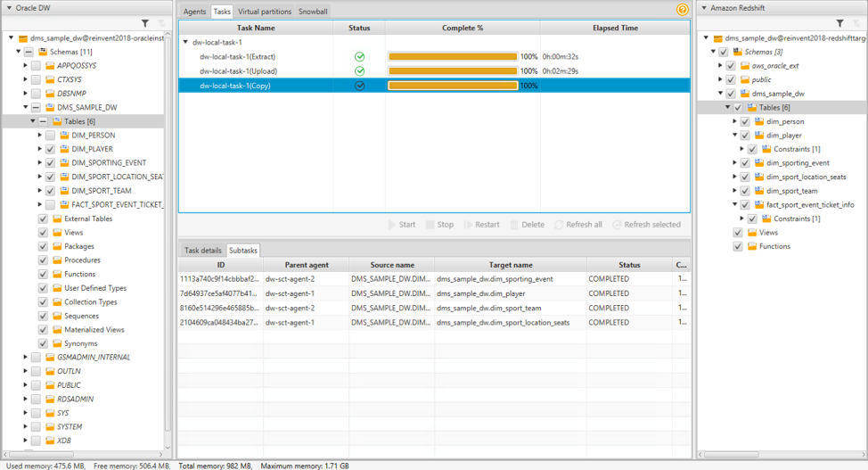Open the Snowball tab
This screenshot has width=868, height=470.
313,11
